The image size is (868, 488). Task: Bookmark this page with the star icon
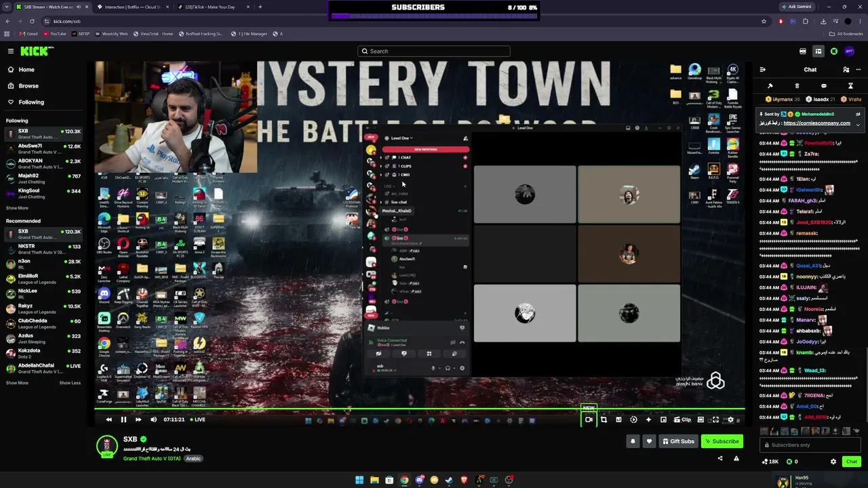click(x=764, y=21)
